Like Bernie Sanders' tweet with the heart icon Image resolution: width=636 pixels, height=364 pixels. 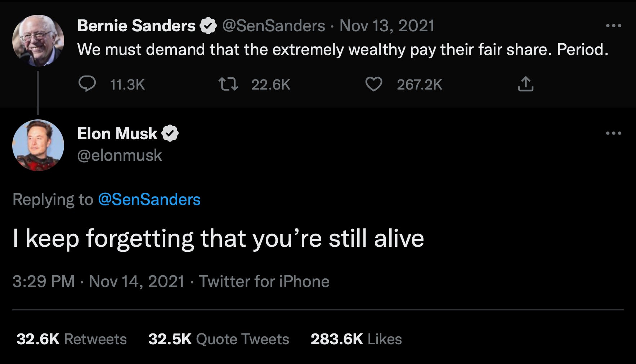tap(373, 84)
